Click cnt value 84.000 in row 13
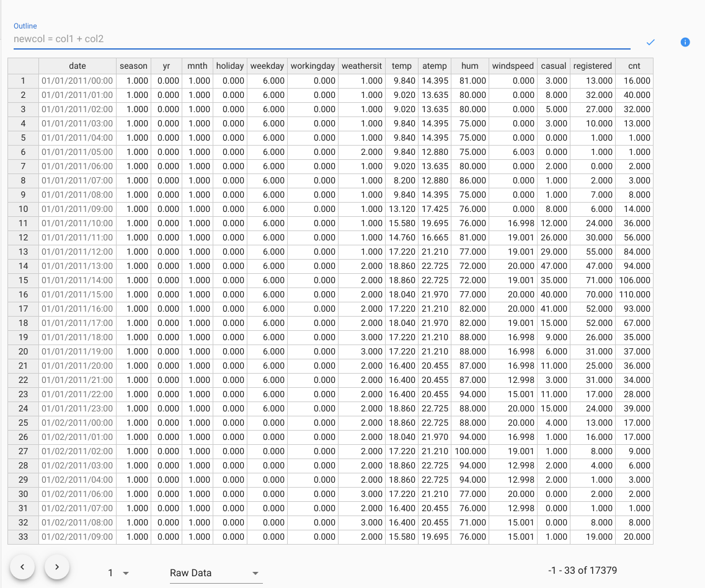Viewport: 705px width, 588px height. [x=634, y=252]
